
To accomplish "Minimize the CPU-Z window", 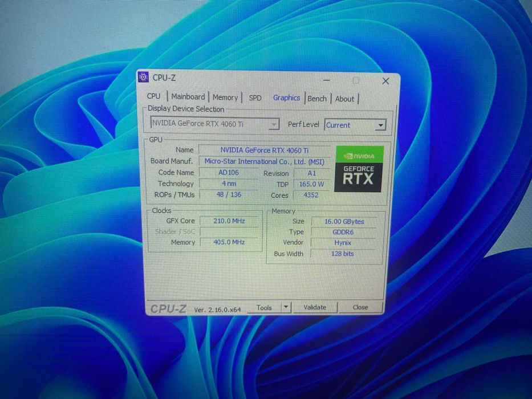I will point(326,80).
